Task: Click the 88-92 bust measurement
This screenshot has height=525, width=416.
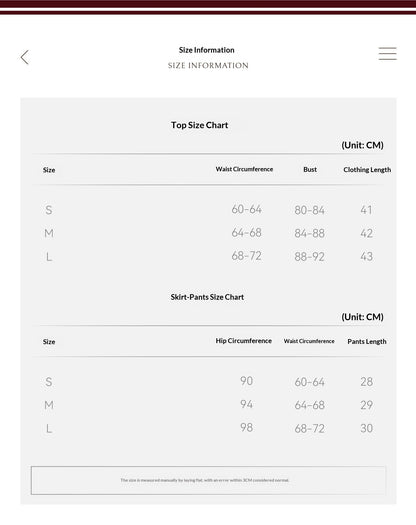Action: click(309, 257)
